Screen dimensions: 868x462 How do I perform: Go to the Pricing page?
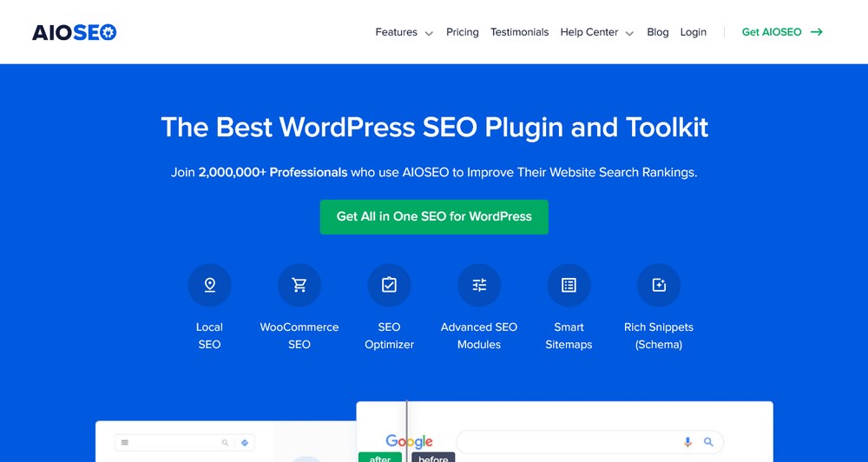pyautogui.click(x=463, y=32)
